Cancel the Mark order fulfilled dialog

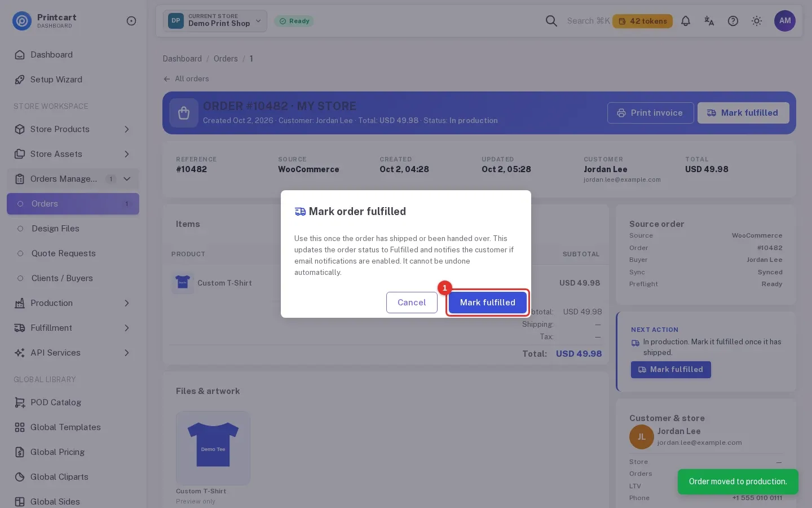[x=412, y=303]
